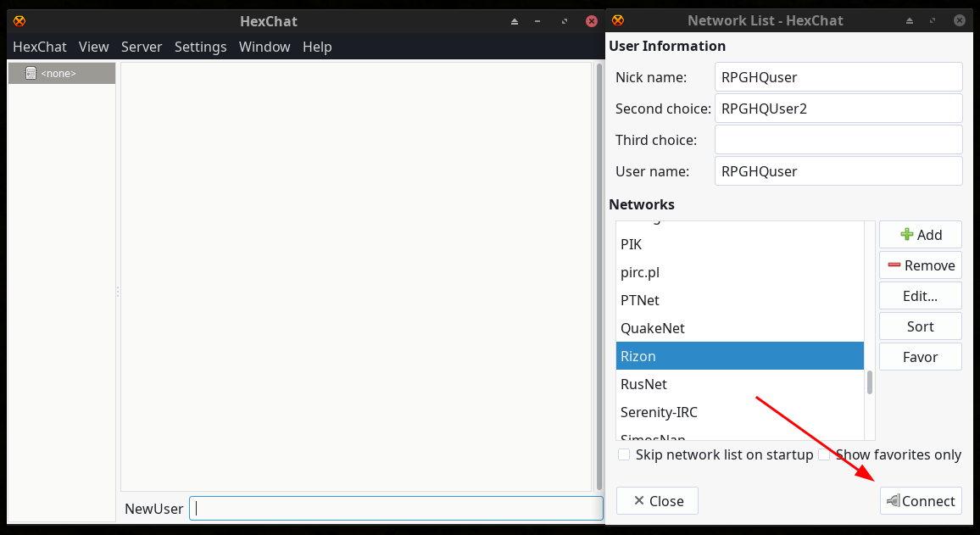Click the chat area vertical scrollbar
The width and height of the screenshot is (980, 535).
click(599, 276)
